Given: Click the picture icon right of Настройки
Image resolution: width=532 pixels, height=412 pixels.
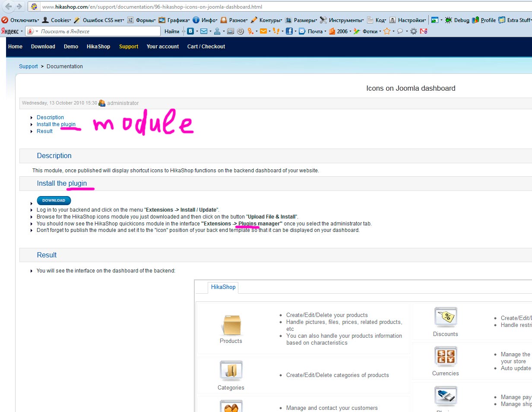Looking at the screenshot, I should click(435, 20).
